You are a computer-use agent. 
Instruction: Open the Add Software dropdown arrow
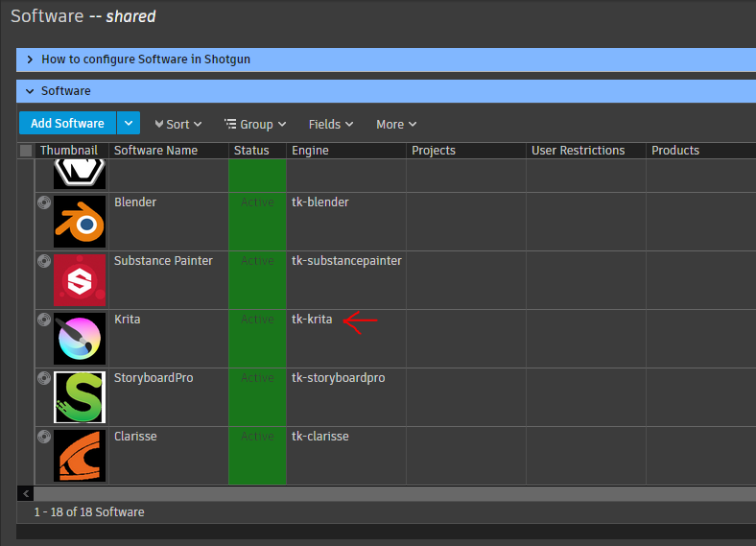click(129, 124)
